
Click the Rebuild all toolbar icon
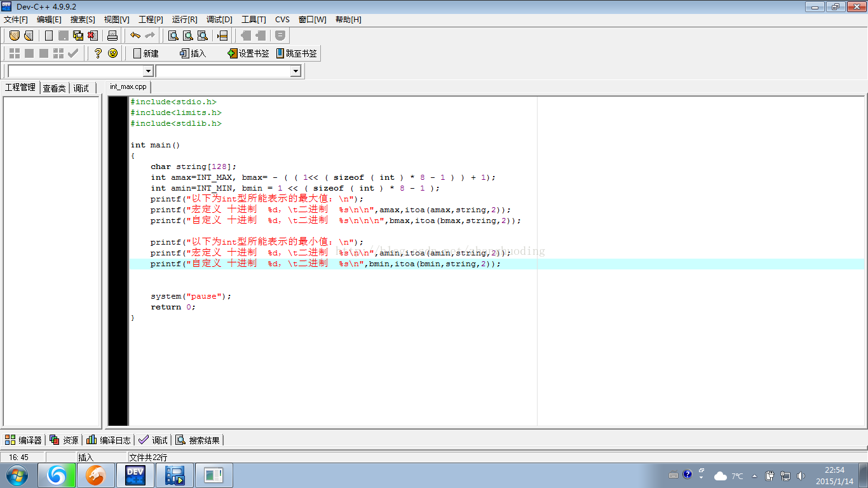[58, 53]
